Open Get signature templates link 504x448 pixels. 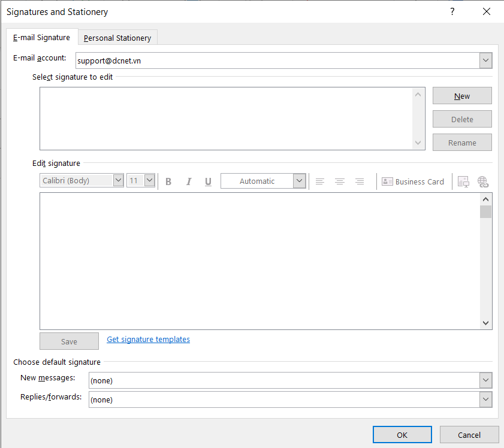pos(148,340)
